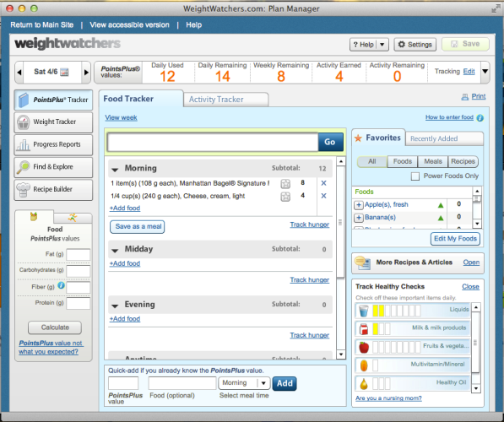Click Return to Main Site

(x=41, y=25)
